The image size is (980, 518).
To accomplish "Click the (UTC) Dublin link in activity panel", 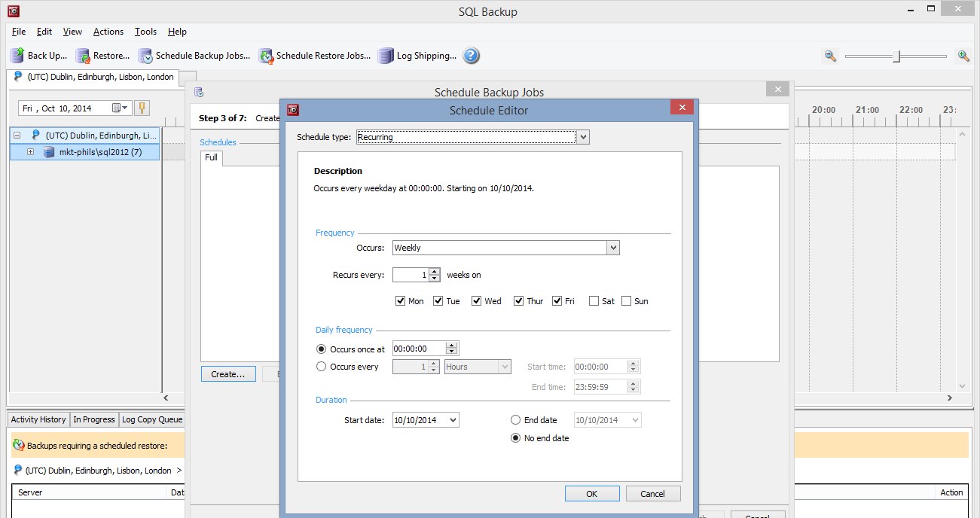I will 98,471.
